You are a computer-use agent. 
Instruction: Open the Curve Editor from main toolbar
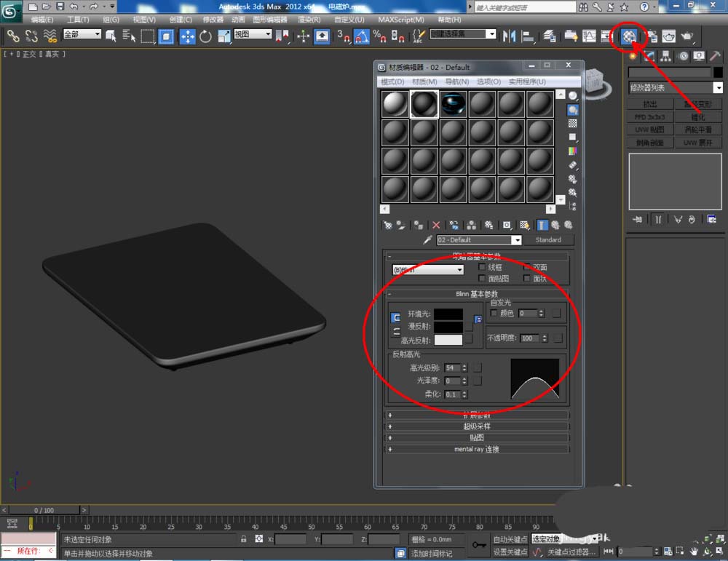589,36
